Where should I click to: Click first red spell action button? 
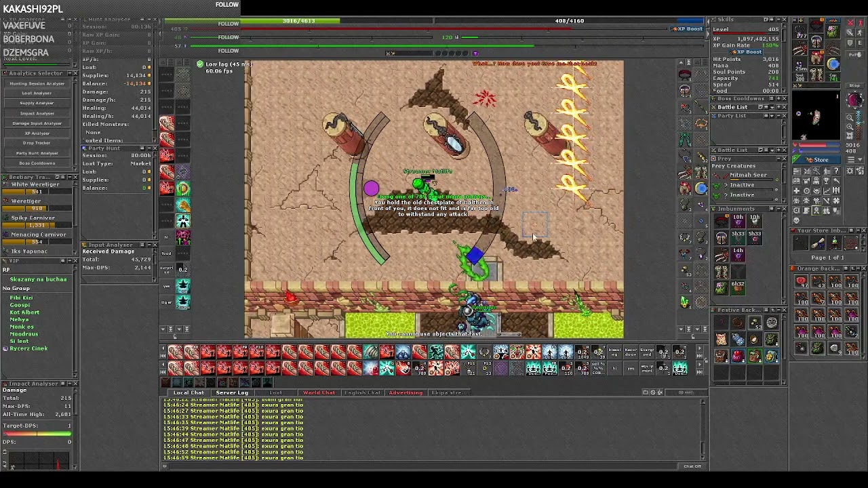tap(176, 351)
